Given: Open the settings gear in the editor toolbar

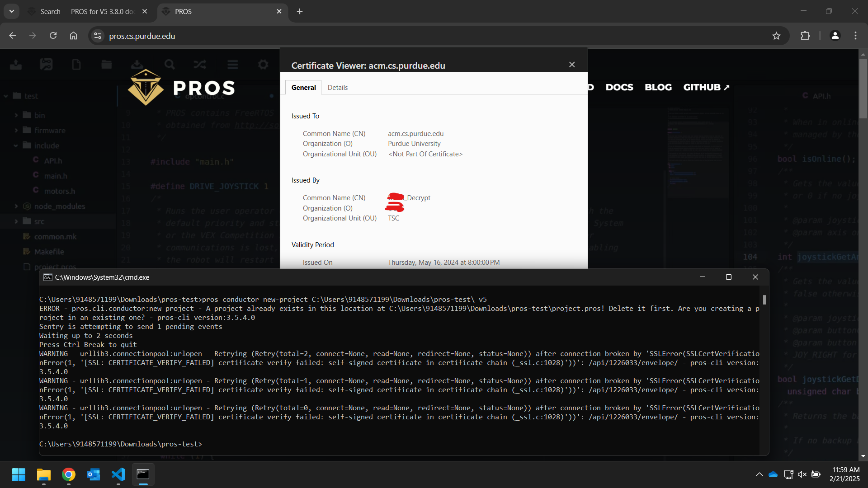Looking at the screenshot, I should 263,64.
